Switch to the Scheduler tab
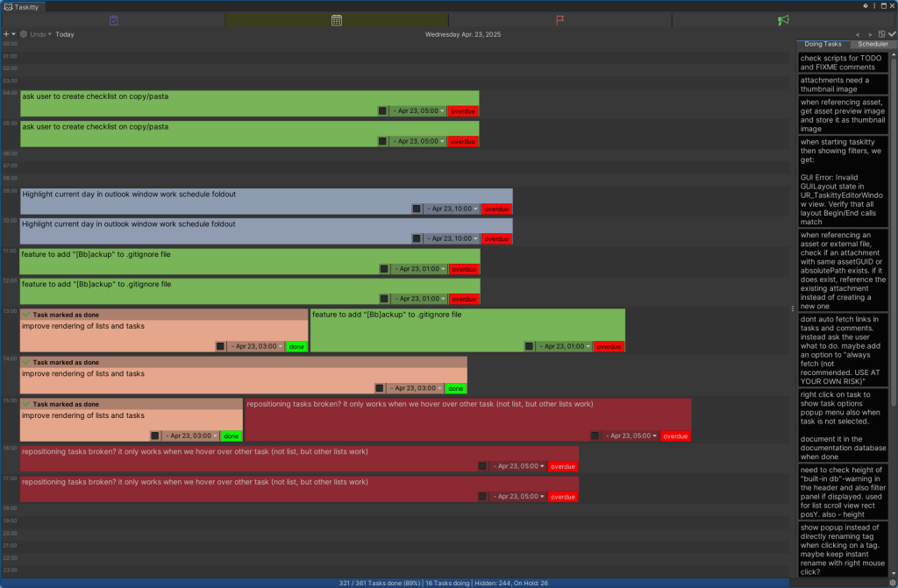 click(x=873, y=44)
